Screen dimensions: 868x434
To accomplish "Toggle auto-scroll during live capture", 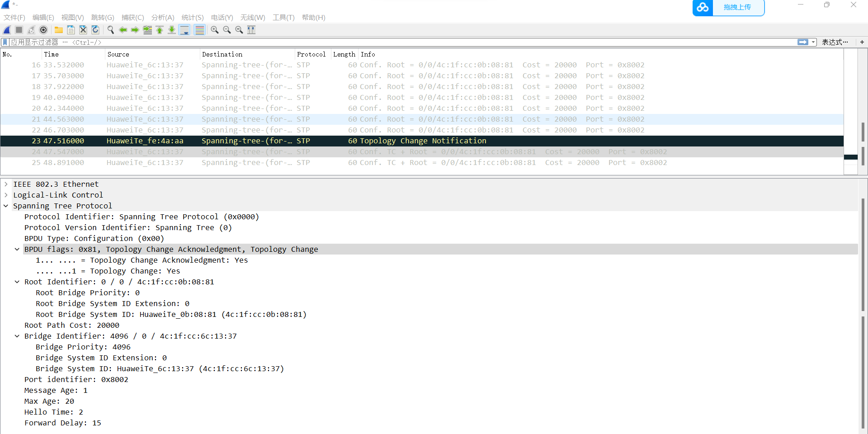I will click(184, 30).
